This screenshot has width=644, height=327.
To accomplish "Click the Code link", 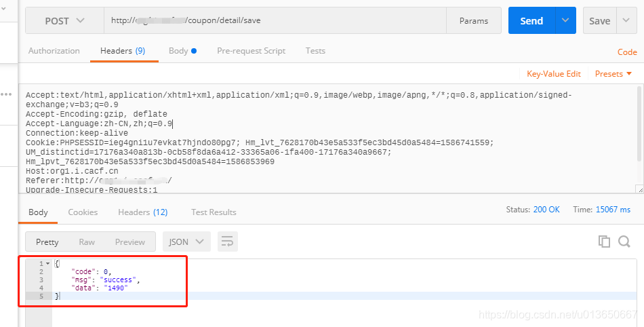I will pyautogui.click(x=627, y=52).
